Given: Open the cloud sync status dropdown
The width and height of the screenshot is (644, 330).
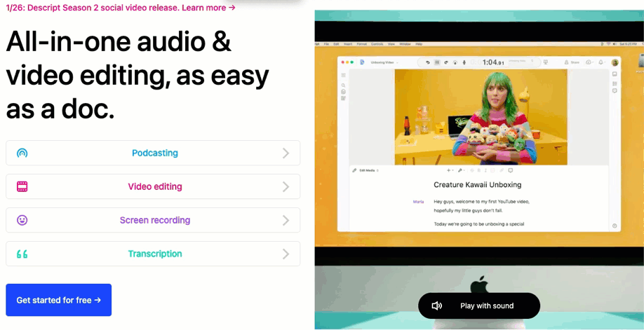Looking at the screenshot, I should tap(590, 62).
